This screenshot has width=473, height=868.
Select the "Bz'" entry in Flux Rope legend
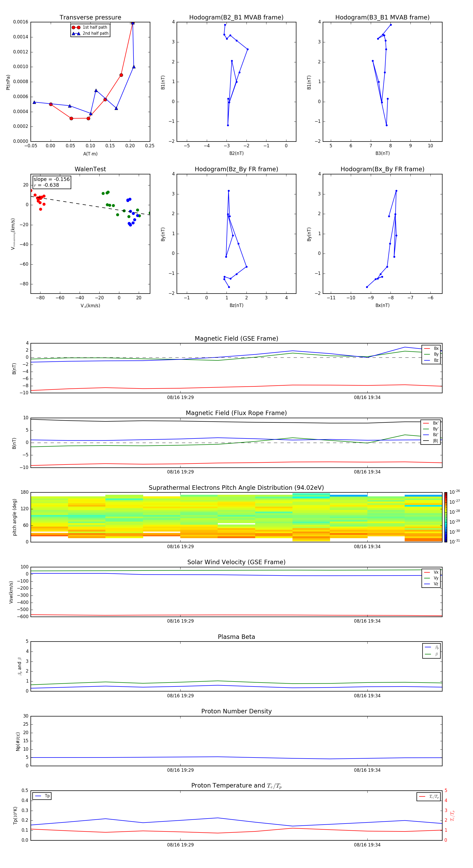tap(431, 435)
